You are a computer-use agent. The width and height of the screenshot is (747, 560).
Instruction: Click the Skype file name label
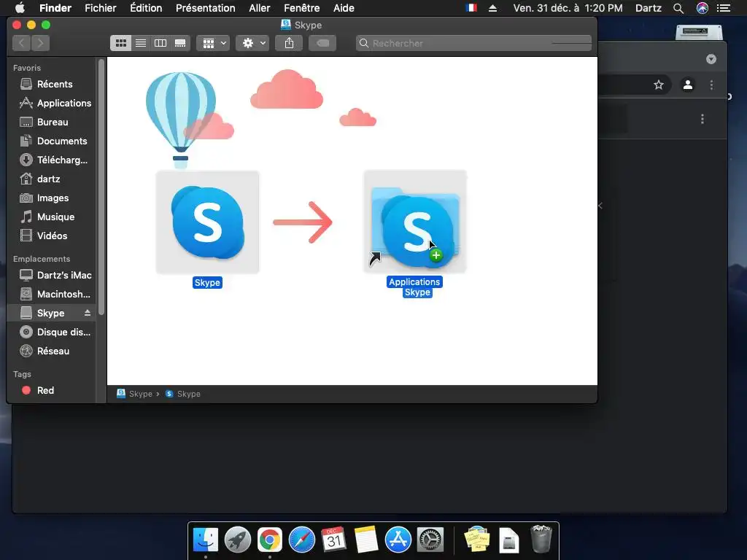(207, 283)
